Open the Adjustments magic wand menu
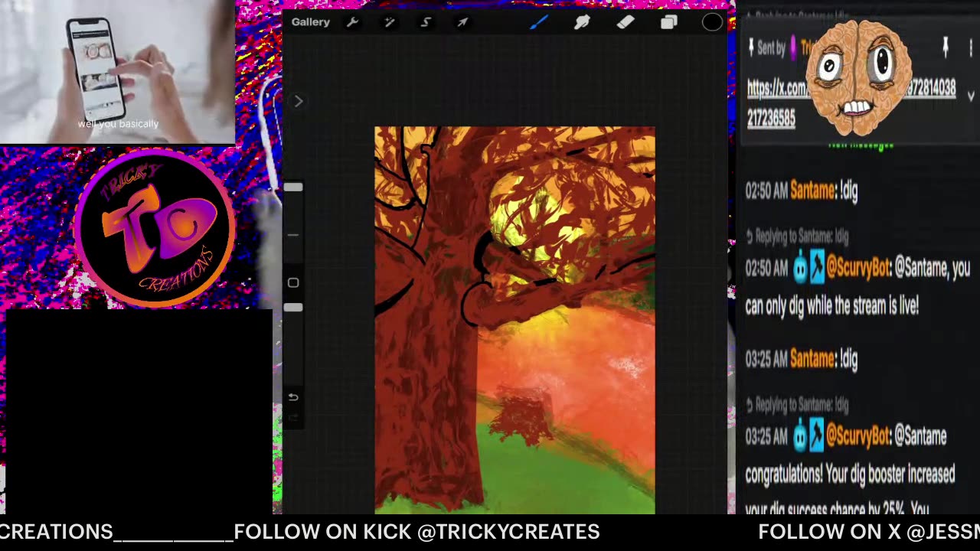Image resolution: width=980 pixels, height=551 pixels. click(389, 22)
